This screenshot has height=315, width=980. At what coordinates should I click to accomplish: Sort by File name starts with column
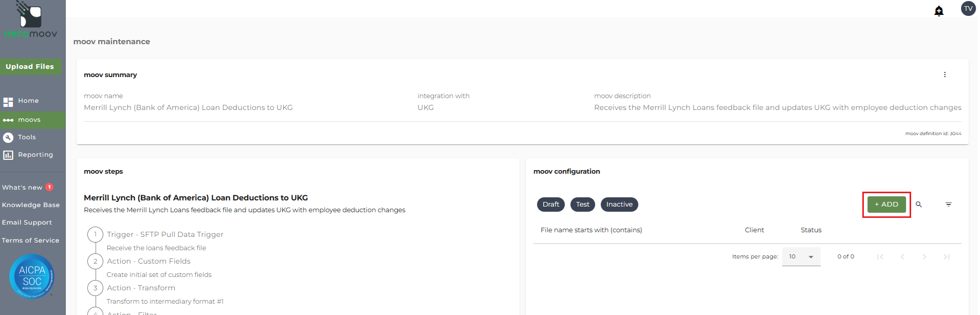coord(591,230)
